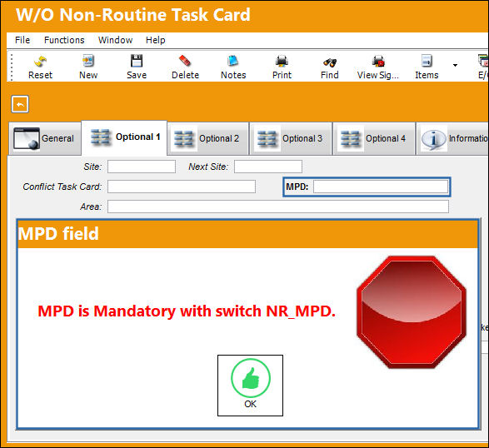Open Items from the toolbar
The width and height of the screenshot is (489, 448).
[427, 67]
